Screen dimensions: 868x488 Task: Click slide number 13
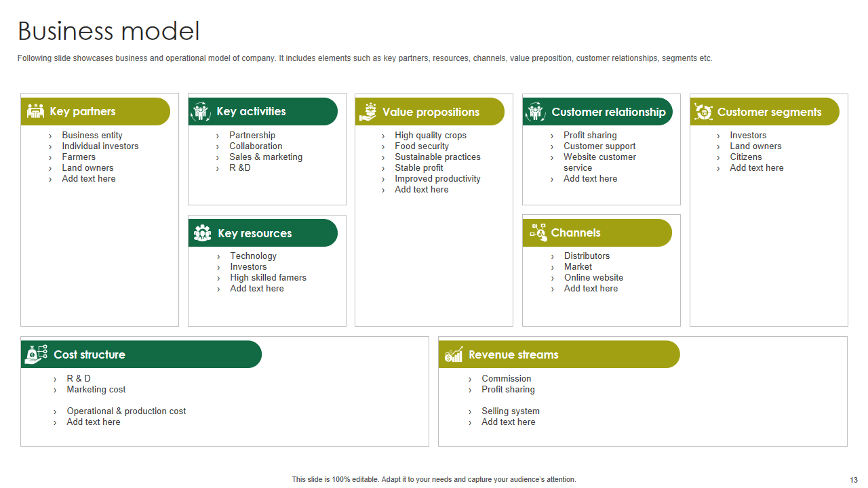[x=854, y=480]
